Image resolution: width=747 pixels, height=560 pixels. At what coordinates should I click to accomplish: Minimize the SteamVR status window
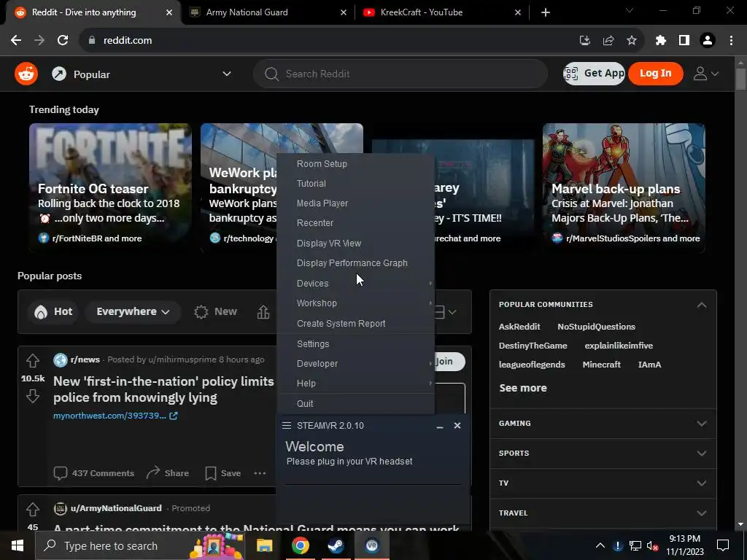tap(440, 426)
